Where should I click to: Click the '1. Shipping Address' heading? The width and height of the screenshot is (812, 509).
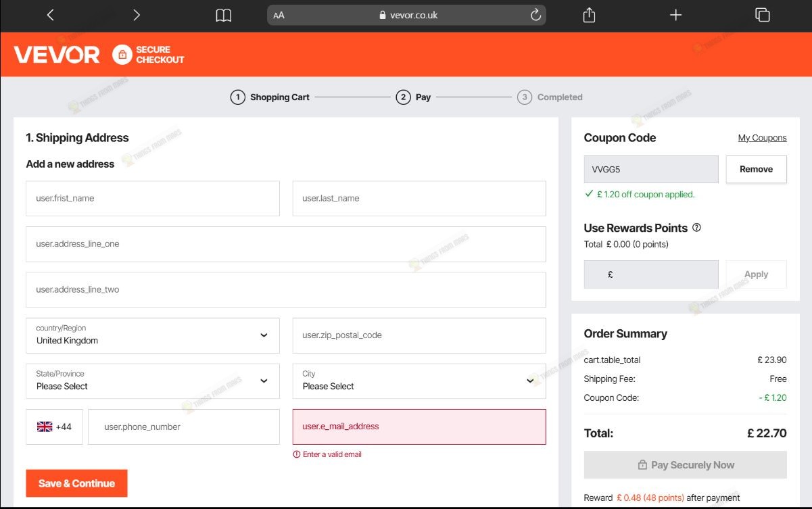coord(77,138)
